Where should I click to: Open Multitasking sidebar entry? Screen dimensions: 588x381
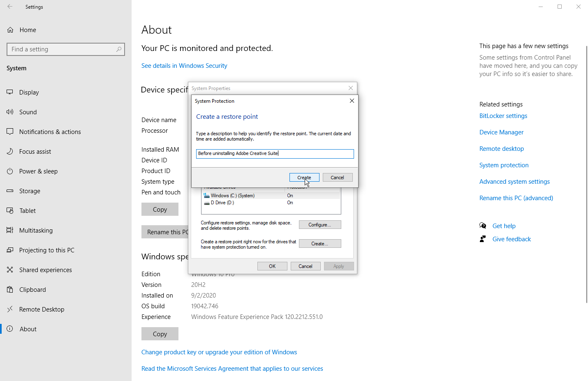tap(36, 231)
